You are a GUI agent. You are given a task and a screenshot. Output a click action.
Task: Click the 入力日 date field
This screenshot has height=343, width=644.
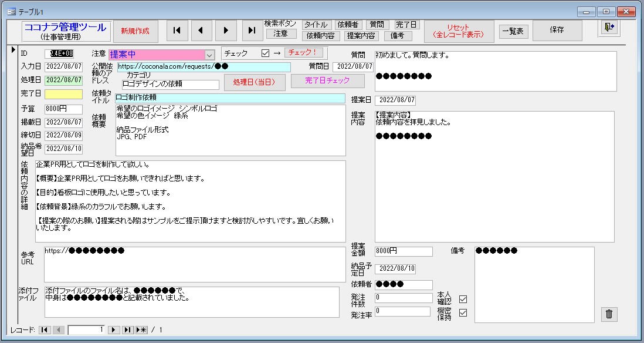point(64,66)
